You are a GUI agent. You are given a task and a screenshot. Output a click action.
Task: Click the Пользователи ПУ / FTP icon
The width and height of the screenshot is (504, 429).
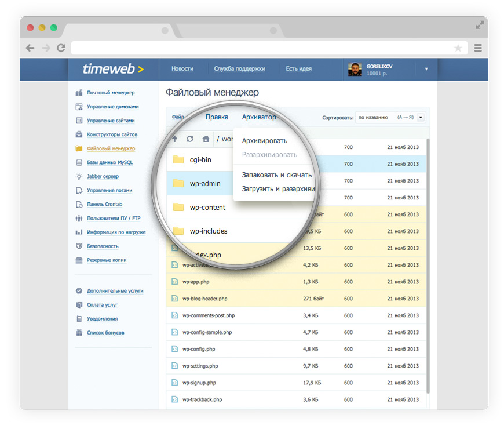[x=79, y=219]
